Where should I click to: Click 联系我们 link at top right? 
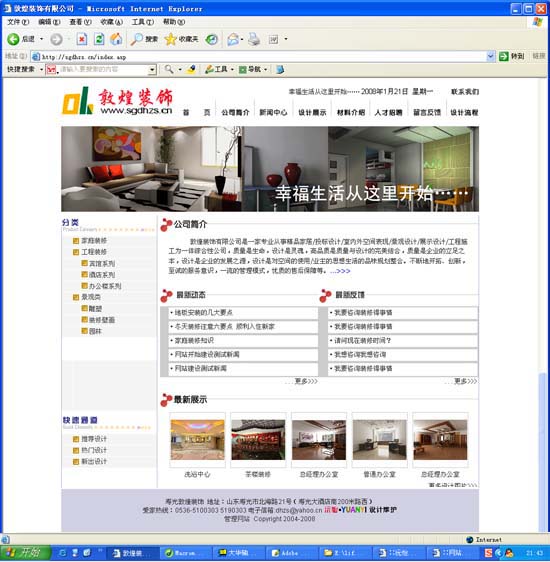click(465, 92)
